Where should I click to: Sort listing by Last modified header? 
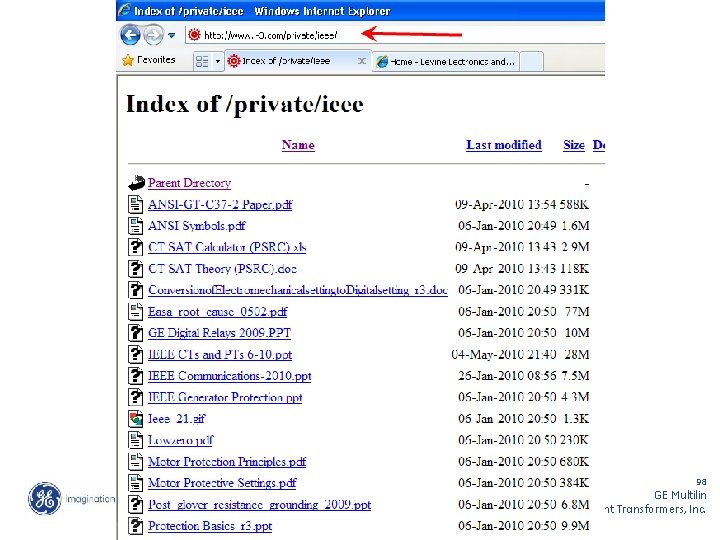tap(504, 145)
